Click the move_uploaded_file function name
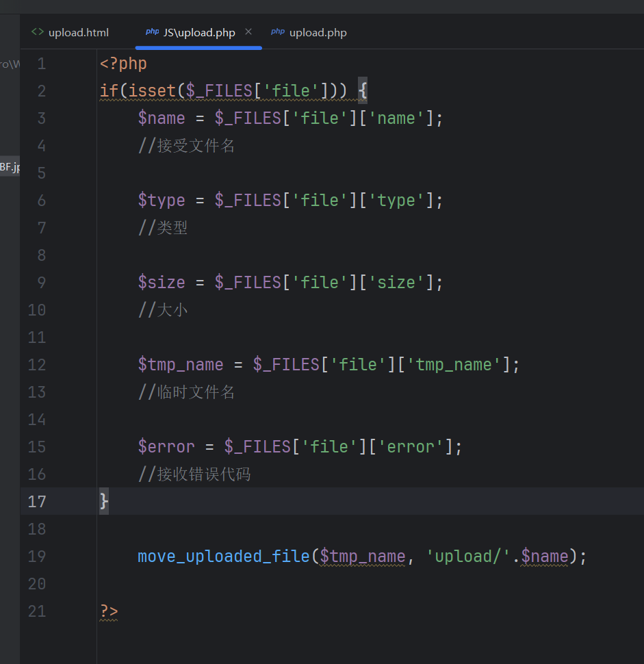Screen dimensions: 644x664 (x=224, y=557)
